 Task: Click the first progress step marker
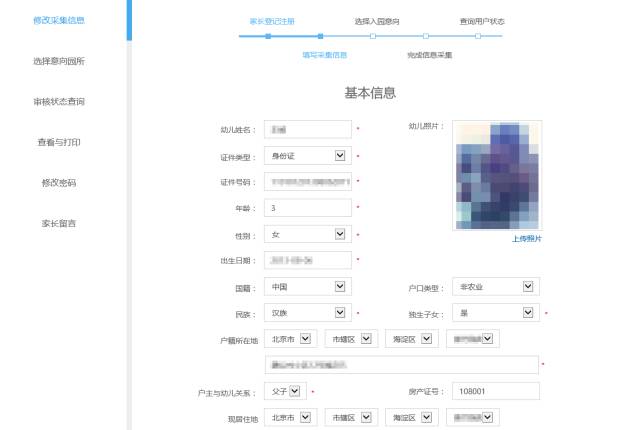268,36
